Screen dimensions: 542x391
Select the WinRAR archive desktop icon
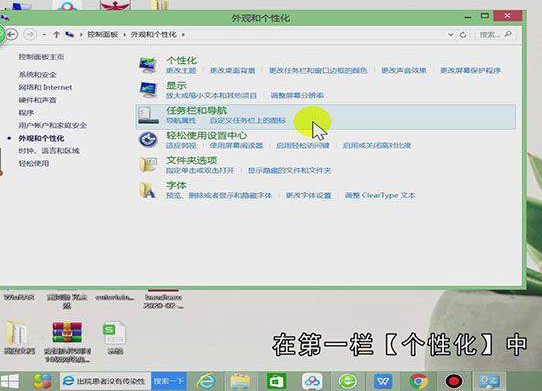67,332
